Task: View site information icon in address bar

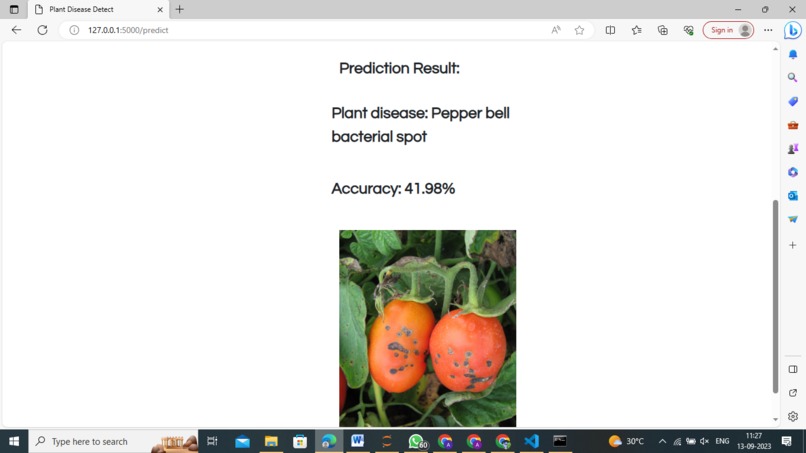Action: [x=74, y=30]
